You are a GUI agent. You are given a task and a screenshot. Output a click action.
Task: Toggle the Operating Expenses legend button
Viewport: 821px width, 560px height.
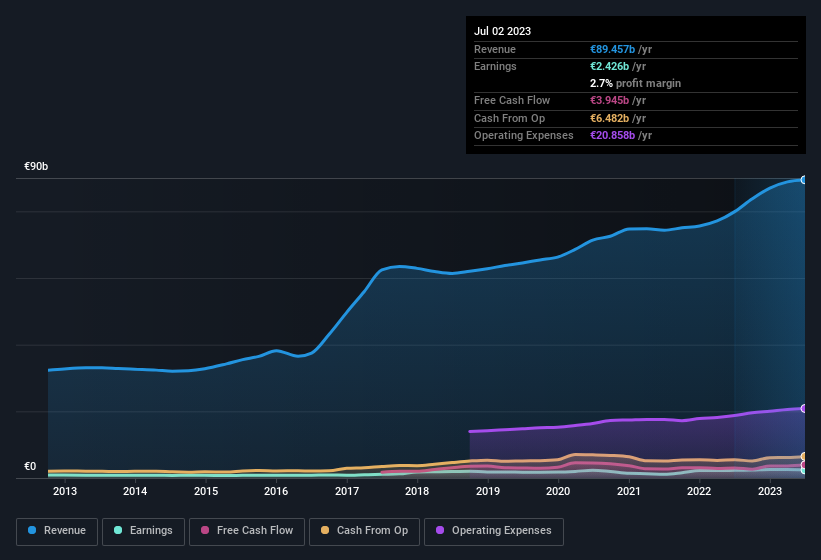[494, 531]
